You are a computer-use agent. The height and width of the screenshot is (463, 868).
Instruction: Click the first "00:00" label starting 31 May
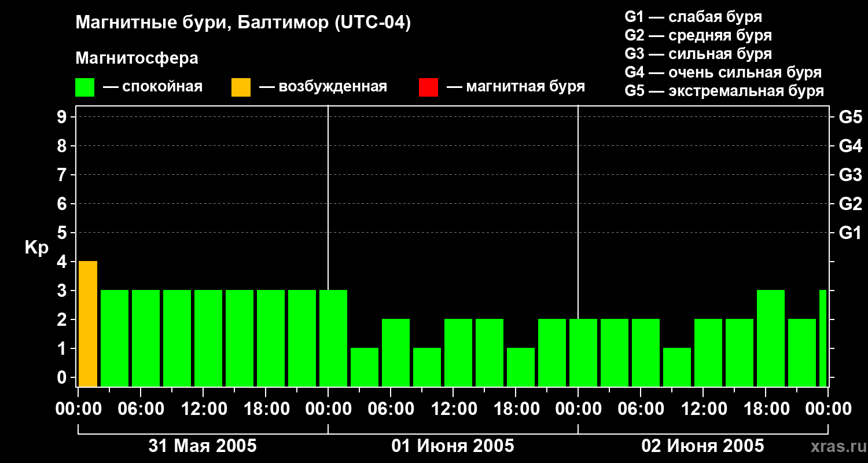(x=80, y=409)
